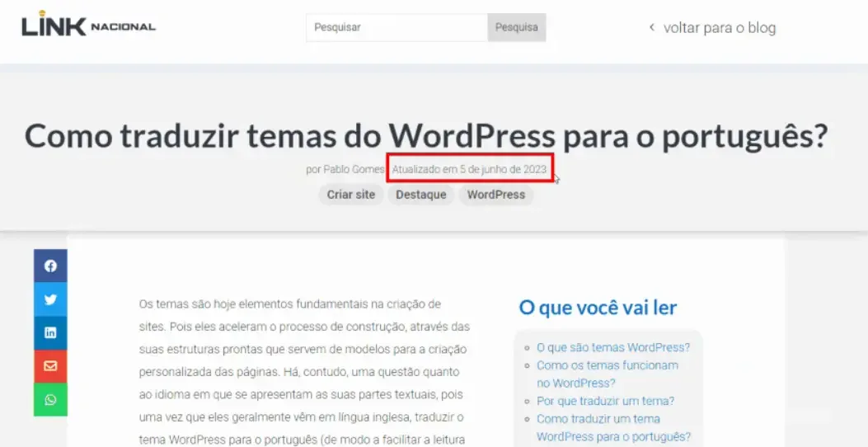Open author Pablo Gomes profile link

353,169
